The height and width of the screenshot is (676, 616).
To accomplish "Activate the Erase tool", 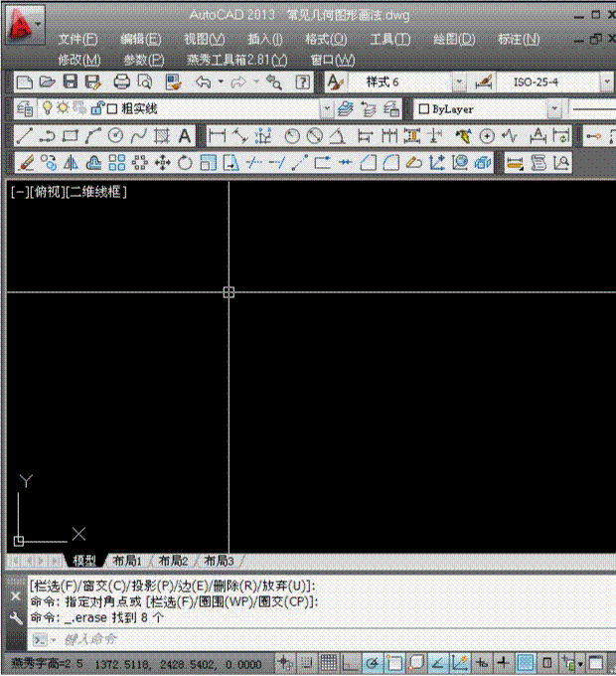I will [x=26, y=163].
